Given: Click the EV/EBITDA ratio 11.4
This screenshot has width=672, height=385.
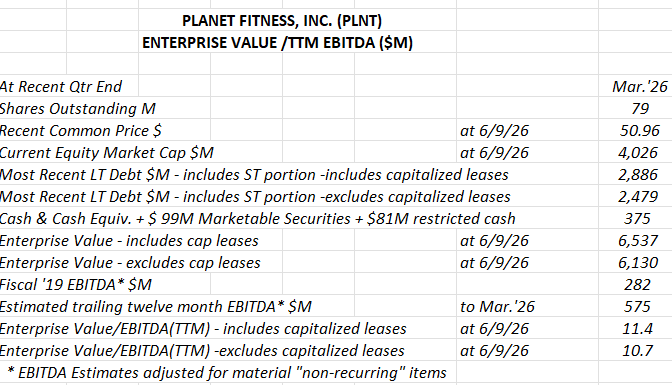Looking at the screenshot, I should coord(637,328).
